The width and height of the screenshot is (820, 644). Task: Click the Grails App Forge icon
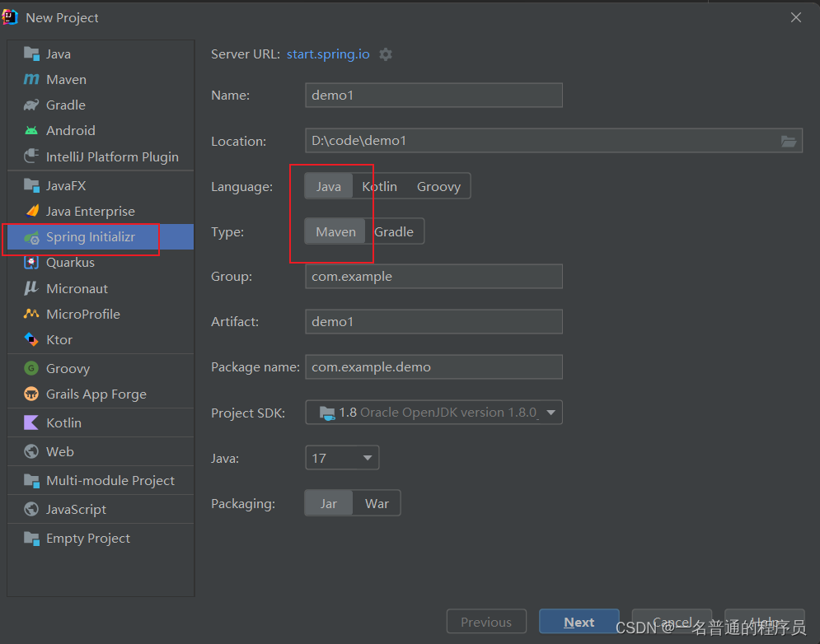(x=31, y=394)
